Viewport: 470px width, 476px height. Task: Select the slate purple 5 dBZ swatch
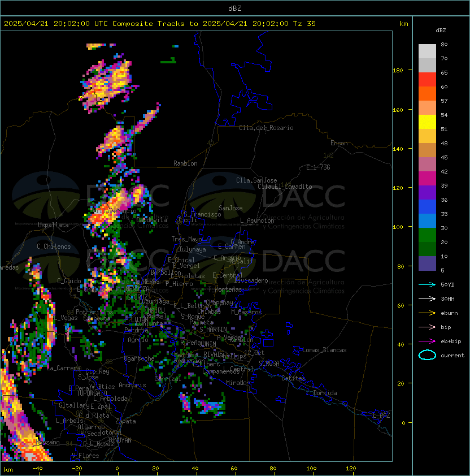(x=427, y=263)
